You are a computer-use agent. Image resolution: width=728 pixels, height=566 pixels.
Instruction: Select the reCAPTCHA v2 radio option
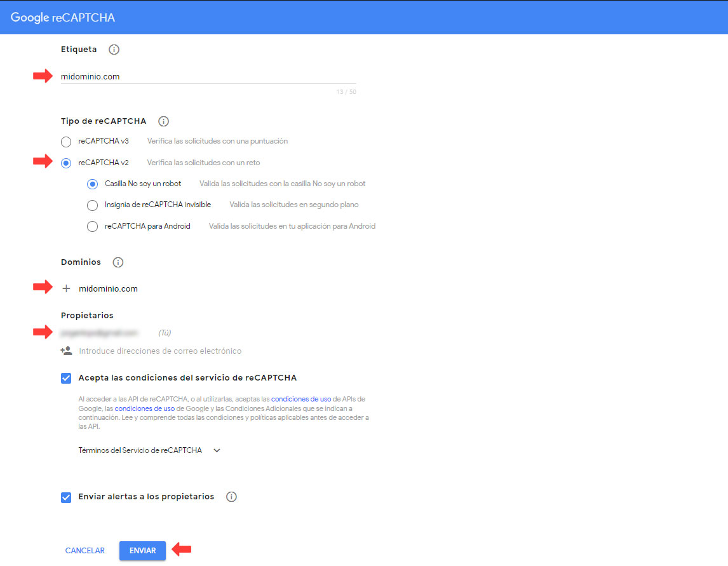coord(66,163)
